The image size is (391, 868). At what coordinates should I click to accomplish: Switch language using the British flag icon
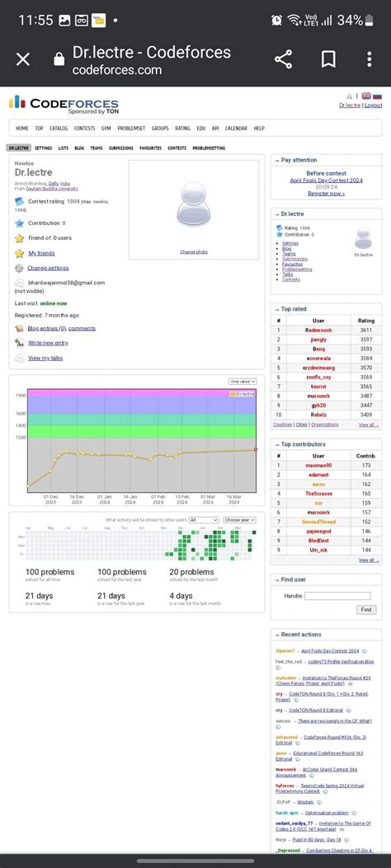pos(366,96)
